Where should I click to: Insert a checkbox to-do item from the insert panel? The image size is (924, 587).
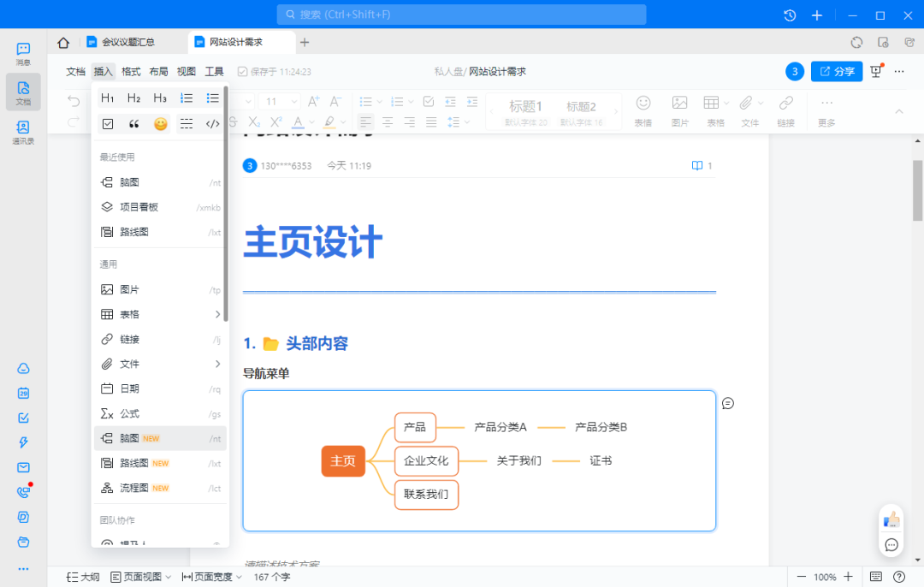pos(108,124)
